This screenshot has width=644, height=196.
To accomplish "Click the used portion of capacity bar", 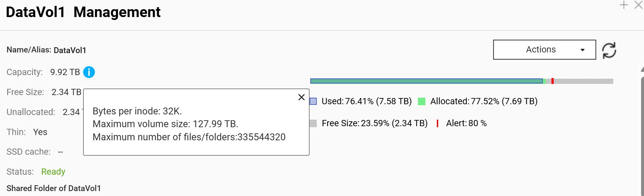I will [x=426, y=81].
